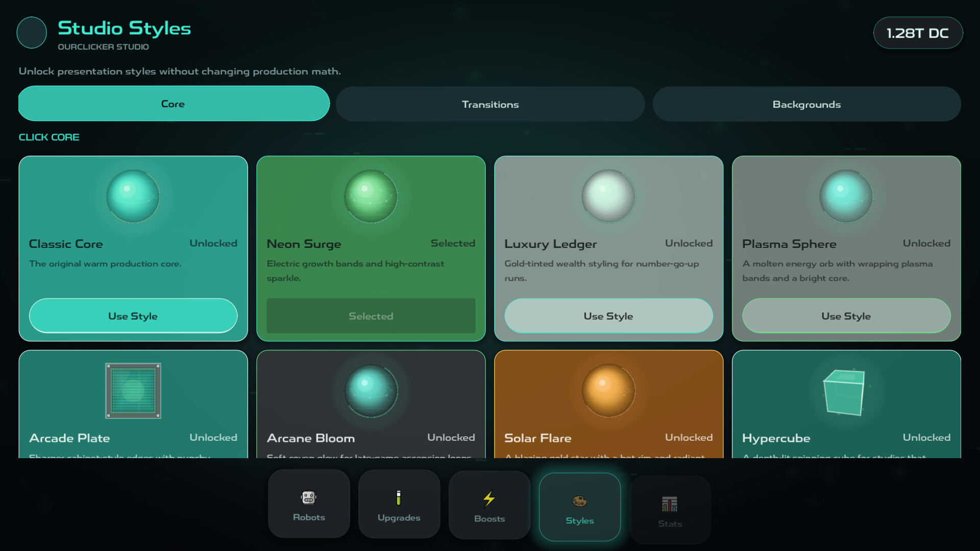Click the Robots icon in the bottom navigation
This screenshot has width=980, height=551.
(309, 497)
